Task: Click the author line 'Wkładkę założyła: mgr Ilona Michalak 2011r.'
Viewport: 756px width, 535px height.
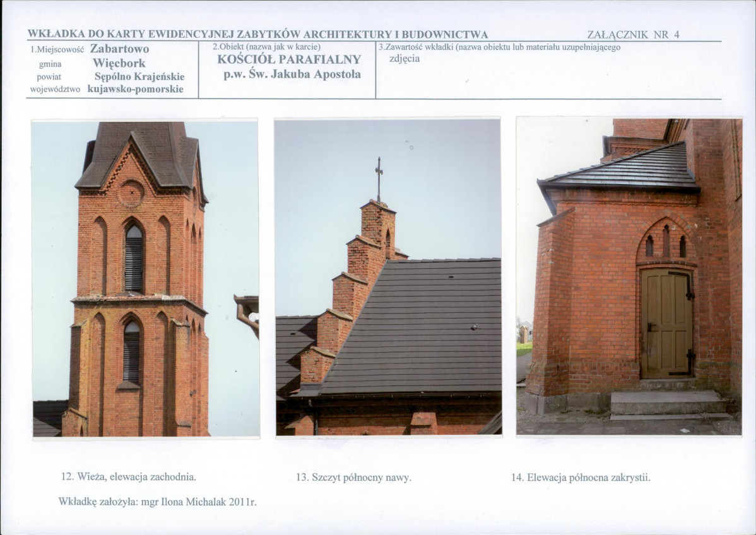Action: click(x=157, y=502)
